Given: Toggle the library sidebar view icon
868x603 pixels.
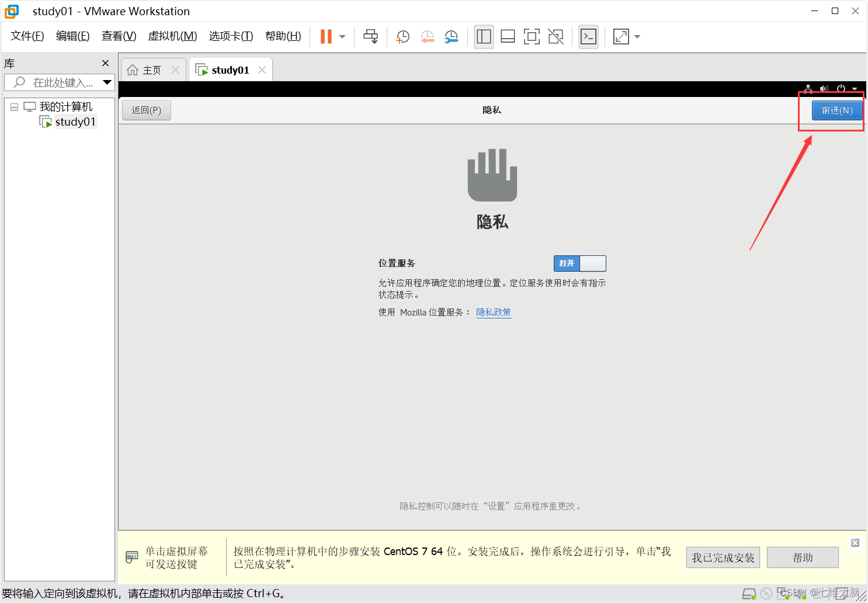Looking at the screenshot, I should pyautogui.click(x=484, y=37).
